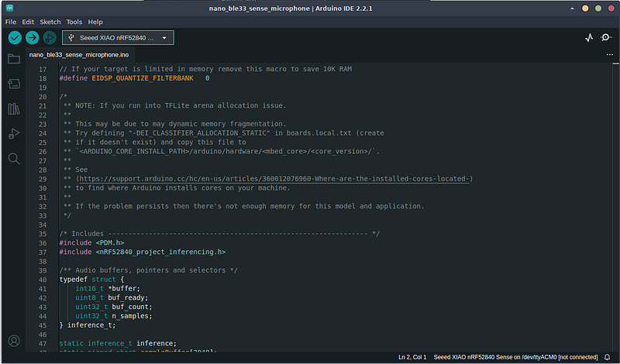Viewport: 620px width, 364px height.
Task: Click the Includes section comment line
Action: point(219,234)
